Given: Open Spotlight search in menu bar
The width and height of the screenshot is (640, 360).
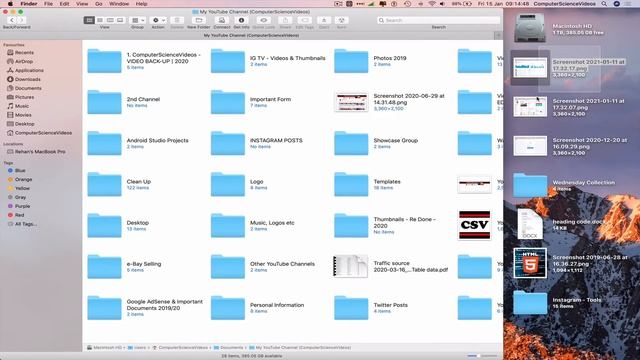Looking at the screenshot, I should [x=604, y=4].
